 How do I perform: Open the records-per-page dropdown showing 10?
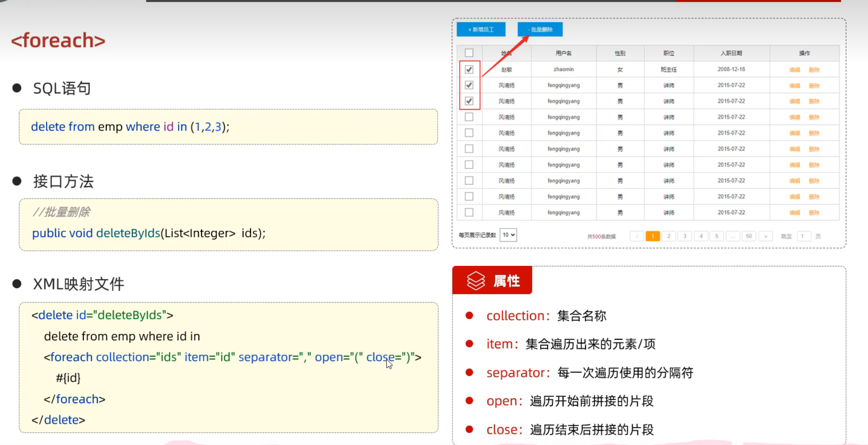coord(508,235)
